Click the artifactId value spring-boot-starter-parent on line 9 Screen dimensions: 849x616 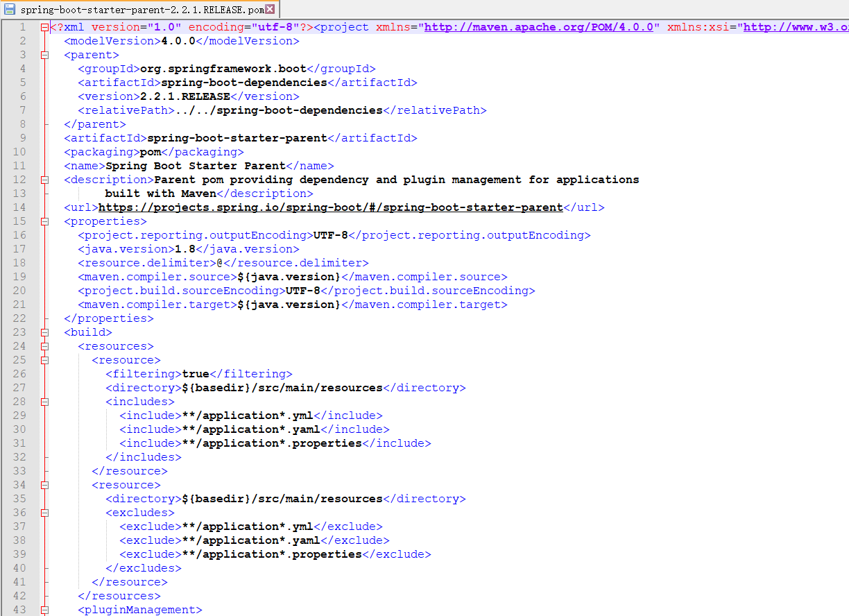click(237, 138)
